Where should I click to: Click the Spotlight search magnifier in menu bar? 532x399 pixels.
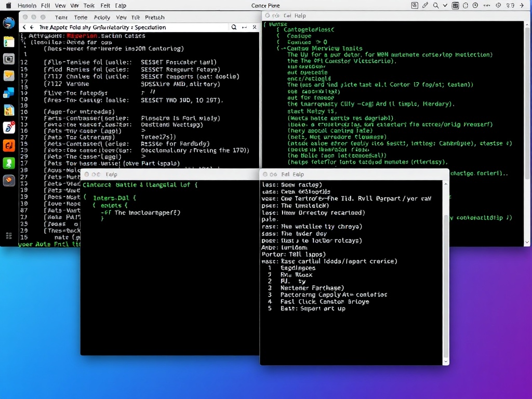tap(435, 5)
